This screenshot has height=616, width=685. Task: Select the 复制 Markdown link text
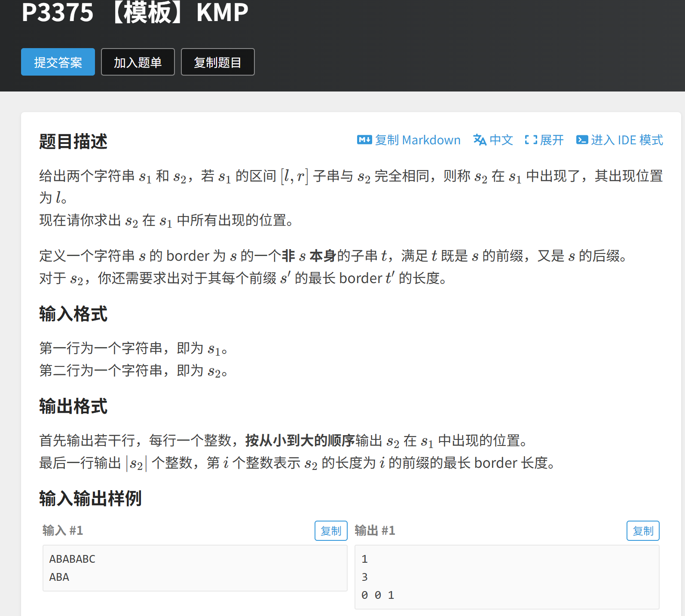418,140
